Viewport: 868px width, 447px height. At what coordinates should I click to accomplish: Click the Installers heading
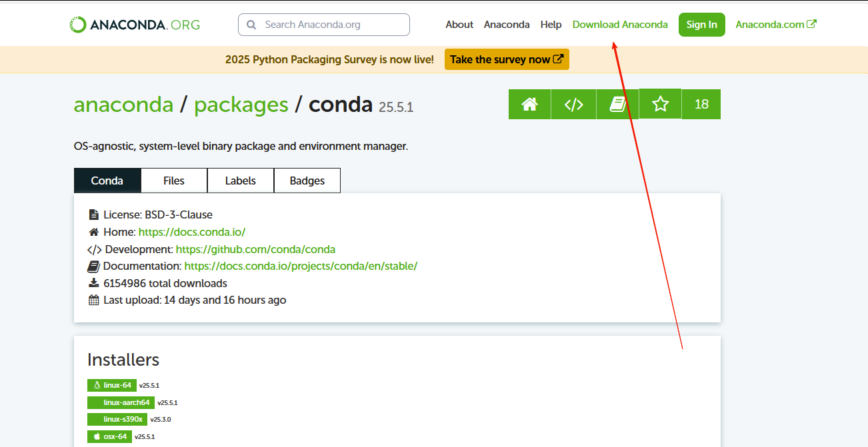point(123,360)
